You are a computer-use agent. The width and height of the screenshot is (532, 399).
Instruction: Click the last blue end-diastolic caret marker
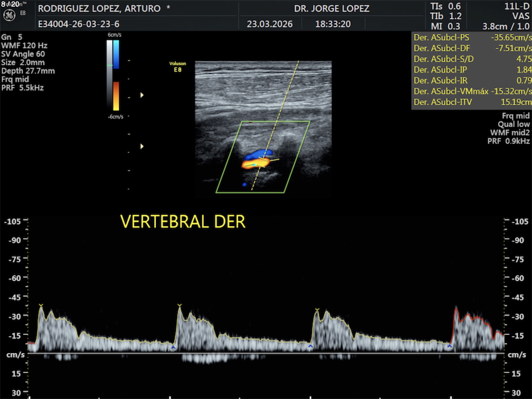point(449,346)
